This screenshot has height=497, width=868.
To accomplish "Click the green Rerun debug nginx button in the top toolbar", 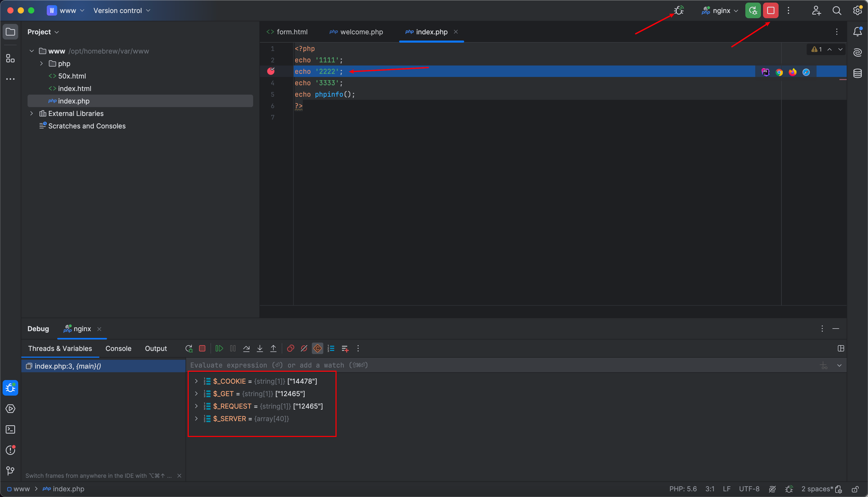I will click(753, 10).
